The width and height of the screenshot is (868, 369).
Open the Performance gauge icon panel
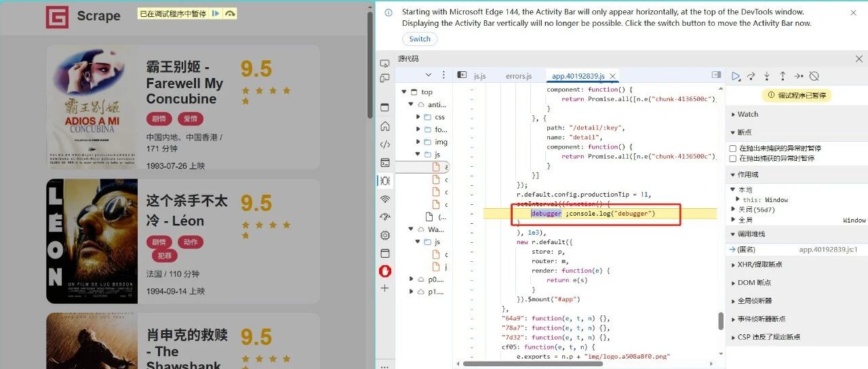tap(384, 217)
